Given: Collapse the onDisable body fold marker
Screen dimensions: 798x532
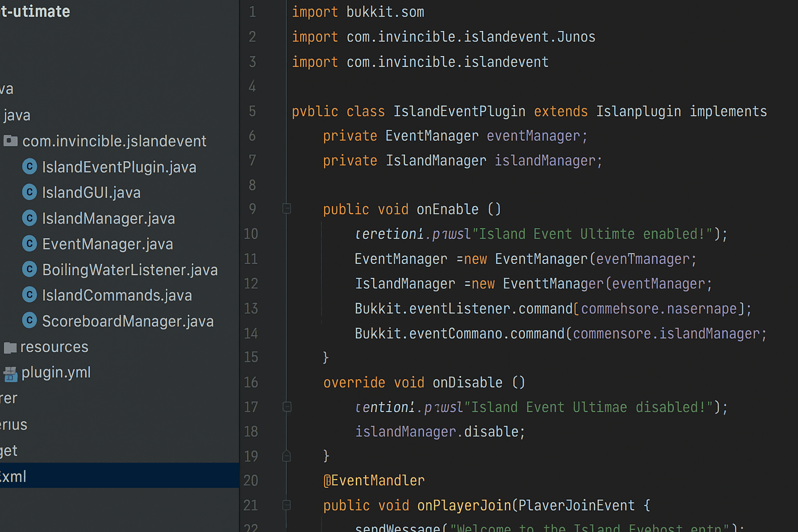Looking at the screenshot, I should pos(286,407).
